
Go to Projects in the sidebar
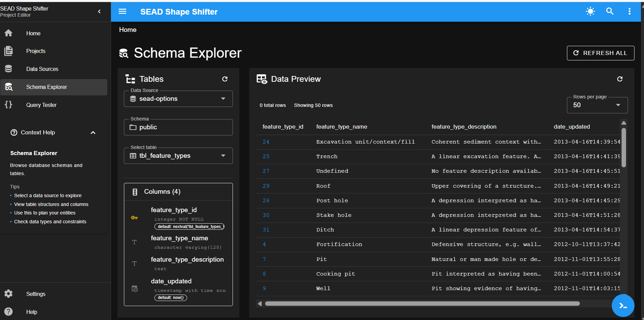[x=36, y=51]
